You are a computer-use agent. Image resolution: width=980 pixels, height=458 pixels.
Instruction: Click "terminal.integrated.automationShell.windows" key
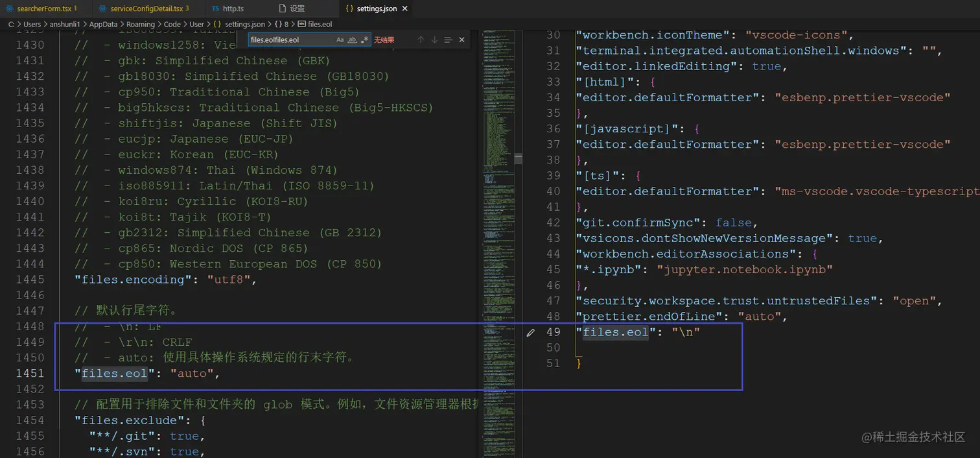pos(741,51)
